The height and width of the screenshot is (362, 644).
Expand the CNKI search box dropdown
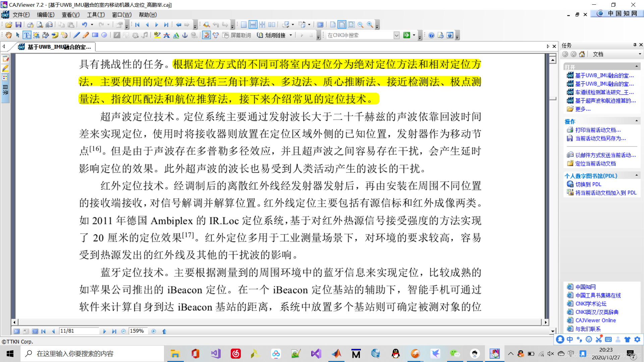tap(396, 35)
